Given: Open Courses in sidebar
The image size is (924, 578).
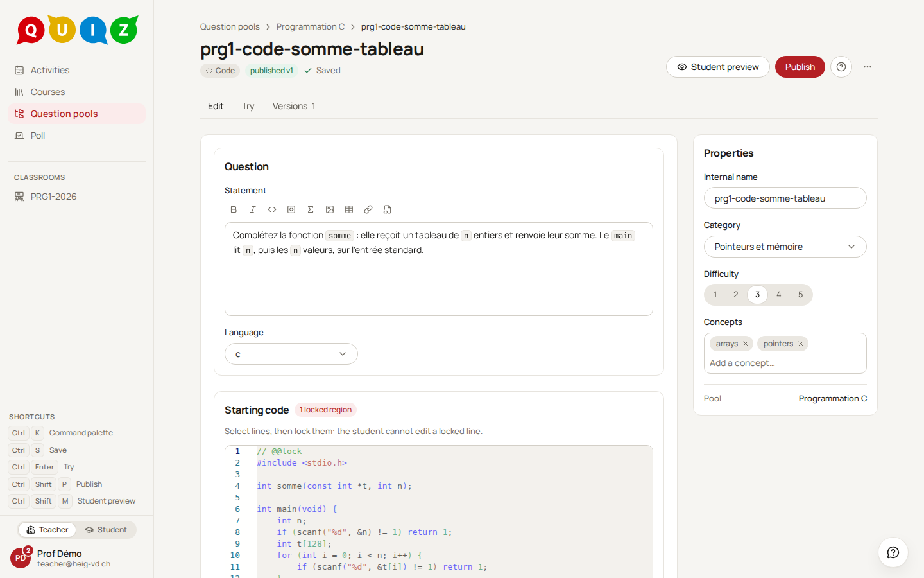Looking at the screenshot, I should tap(76, 92).
